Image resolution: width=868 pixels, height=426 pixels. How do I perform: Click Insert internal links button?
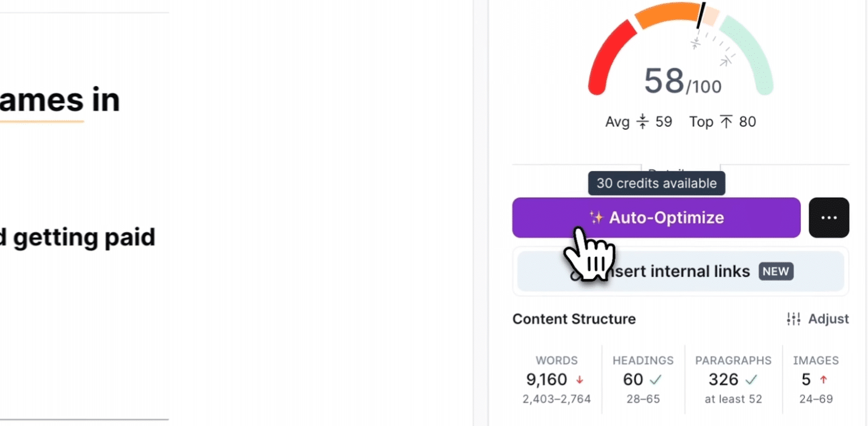[680, 271]
